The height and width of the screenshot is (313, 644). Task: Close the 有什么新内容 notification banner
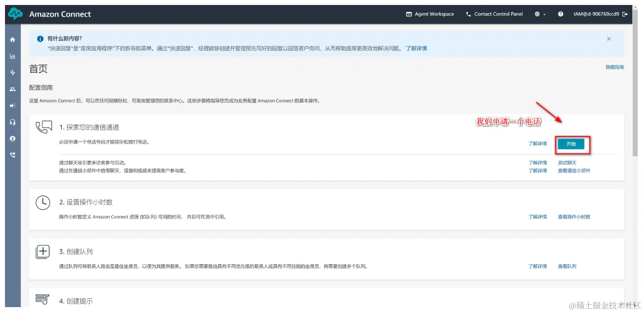(x=609, y=39)
